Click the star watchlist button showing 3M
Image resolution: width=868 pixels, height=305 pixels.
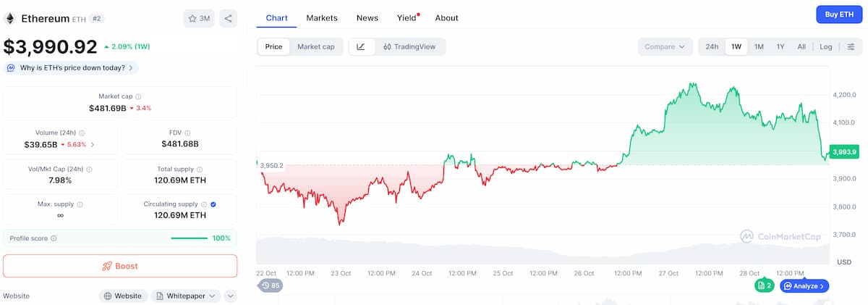199,18
